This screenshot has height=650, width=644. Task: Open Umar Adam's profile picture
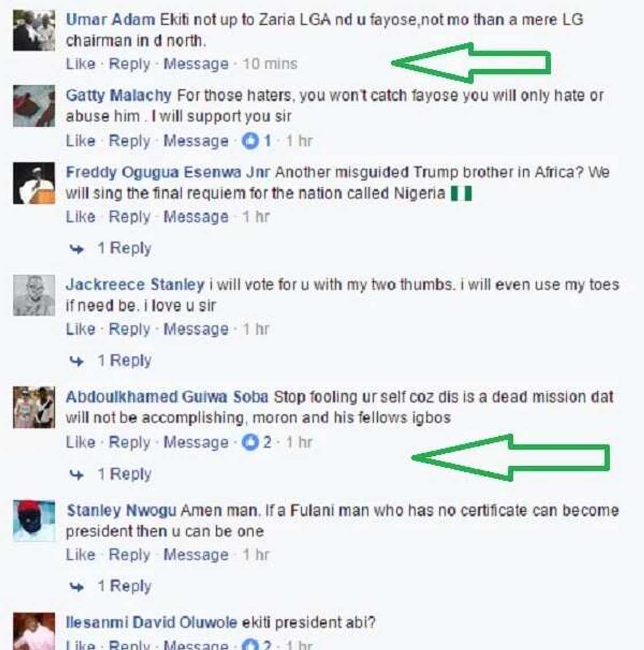[x=34, y=30]
